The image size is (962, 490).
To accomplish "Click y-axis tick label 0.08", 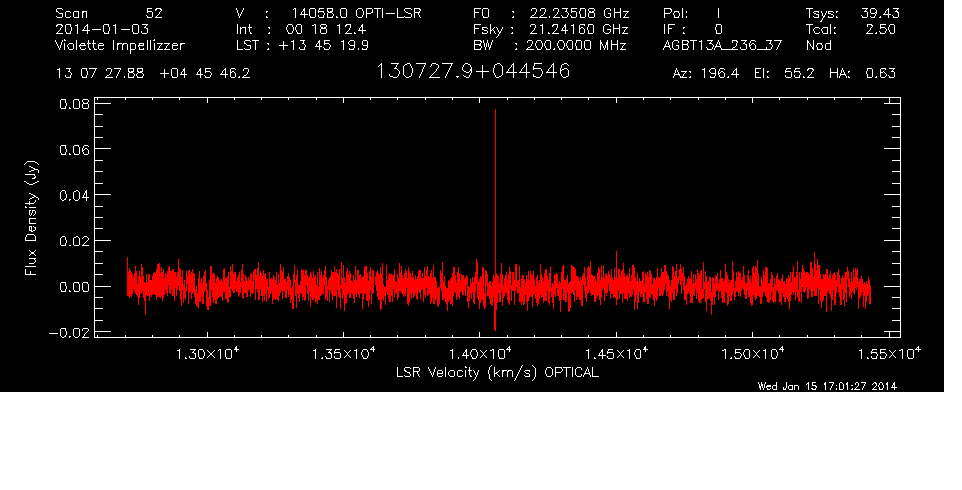I will (x=74, y=104).
